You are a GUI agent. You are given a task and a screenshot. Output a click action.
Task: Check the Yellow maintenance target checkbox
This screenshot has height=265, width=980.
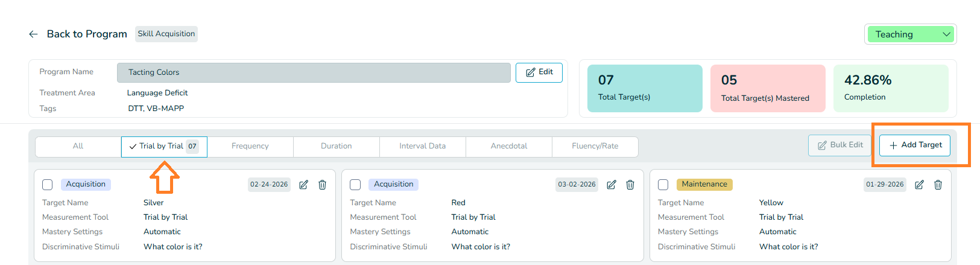pyautogui.click(x=663, y=185)
